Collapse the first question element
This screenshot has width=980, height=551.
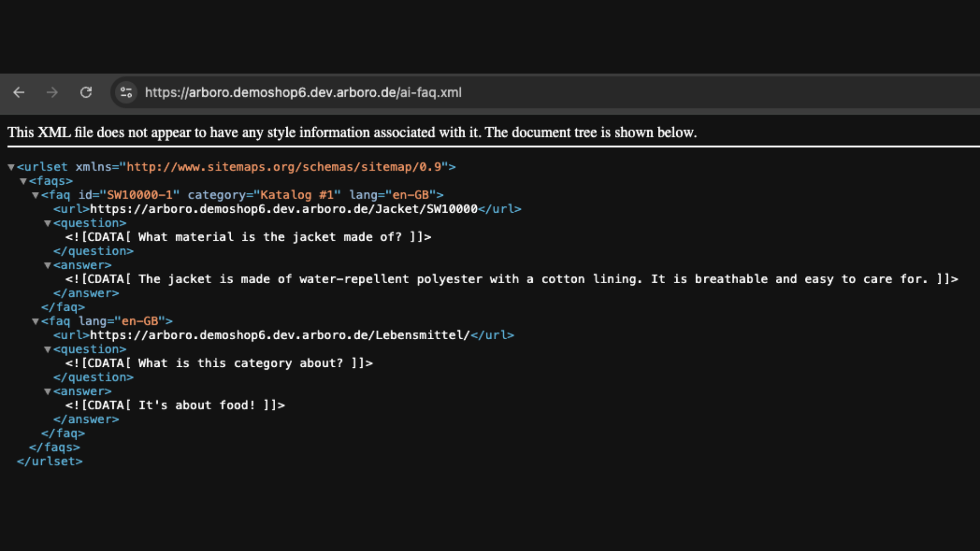click(x=48, y=223)
